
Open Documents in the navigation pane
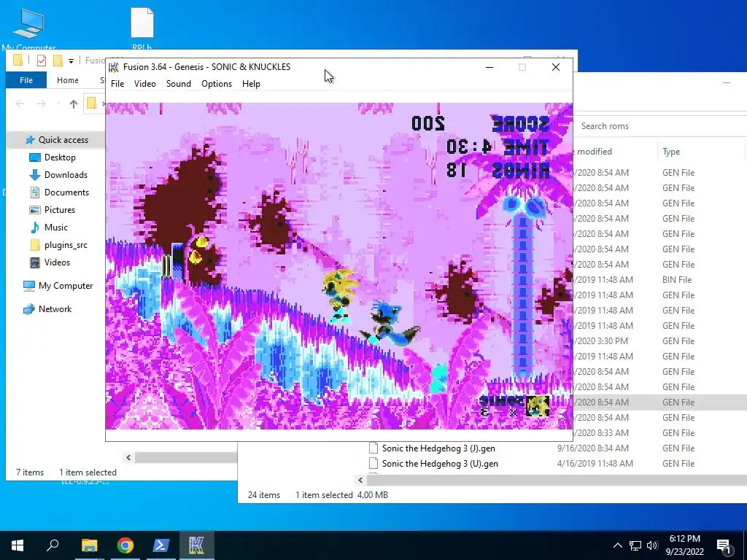[x=66, y=192]
